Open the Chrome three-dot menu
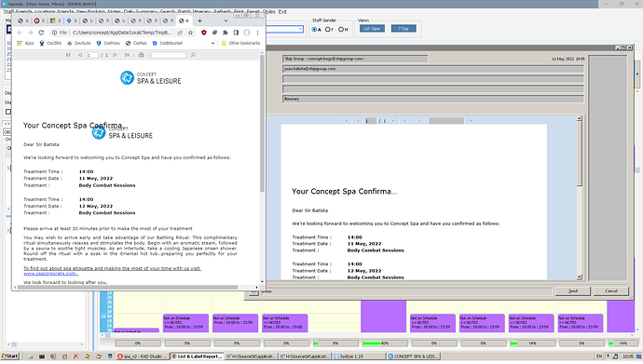 click(x=257, y=33)
